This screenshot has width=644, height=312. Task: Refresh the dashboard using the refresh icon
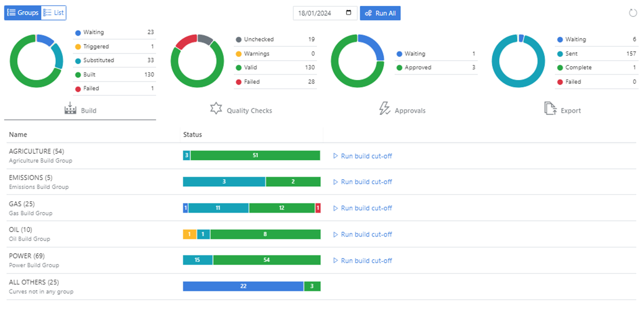pyautogui.click(x=633, y=12)
